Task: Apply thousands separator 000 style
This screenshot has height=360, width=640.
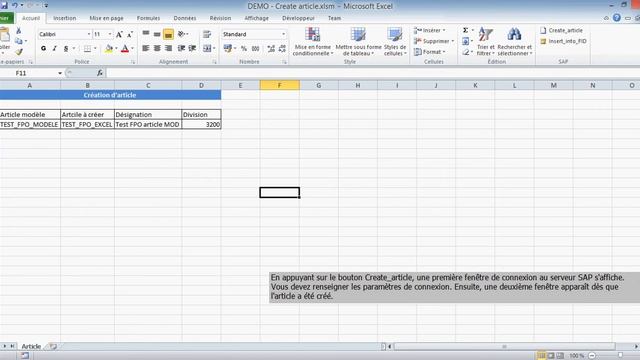Action: [x=256, y=49]
